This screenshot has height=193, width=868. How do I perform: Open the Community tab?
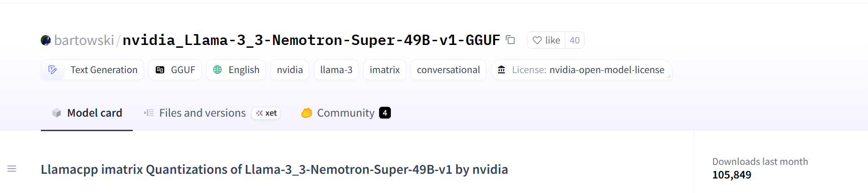tap(346, 113)
